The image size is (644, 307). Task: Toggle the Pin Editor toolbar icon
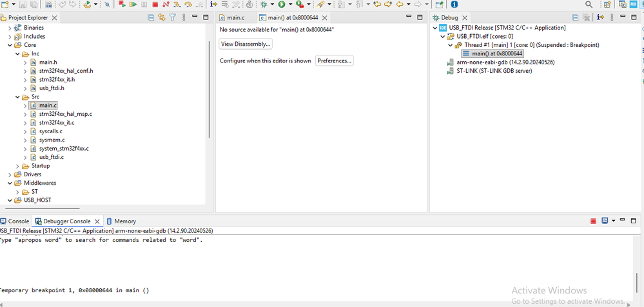point(439,5)
